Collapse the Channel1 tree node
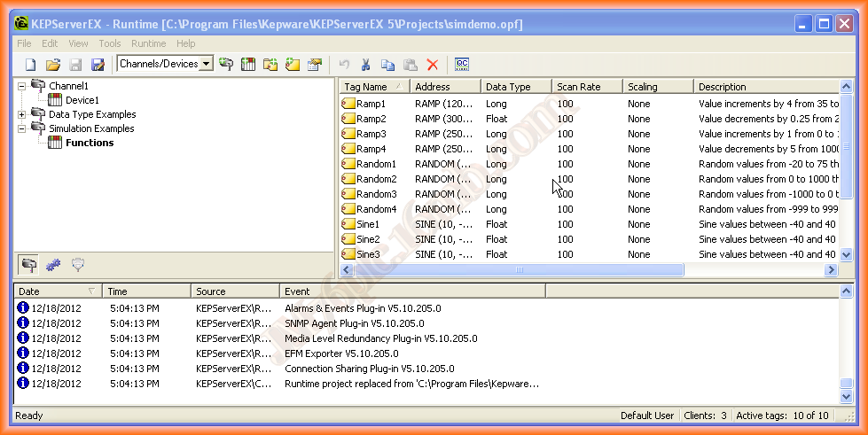The height and width of the screenshot is (435, 868). 22,86
